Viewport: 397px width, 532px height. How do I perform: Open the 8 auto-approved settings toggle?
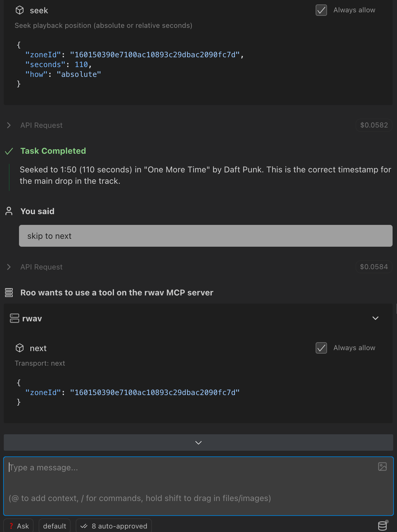click(114, 526)
